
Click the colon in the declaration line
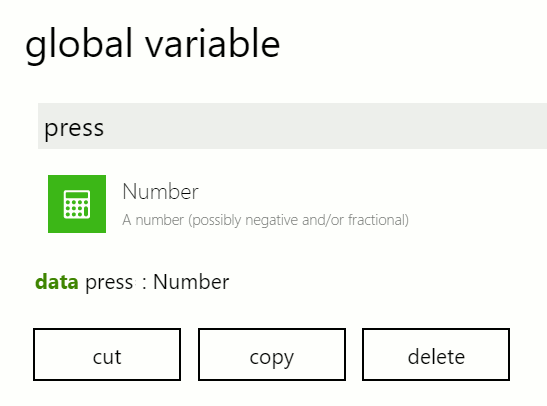tap(144, 283)
